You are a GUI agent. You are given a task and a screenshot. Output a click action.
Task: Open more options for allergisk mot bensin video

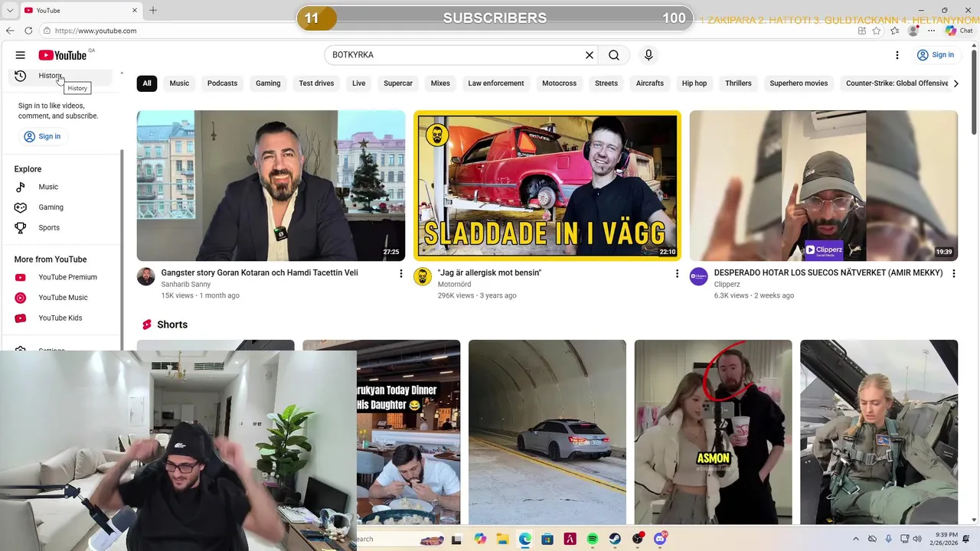pyautogui.click(x=677, y=273)
